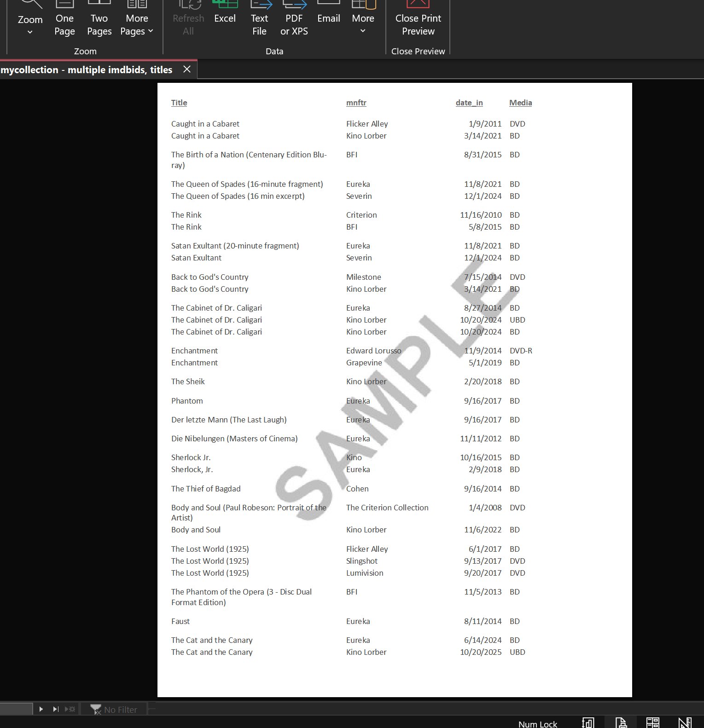Click the Milestone manufacturer entry
Viewport: 704px width, 728px height.
point(364,277)
